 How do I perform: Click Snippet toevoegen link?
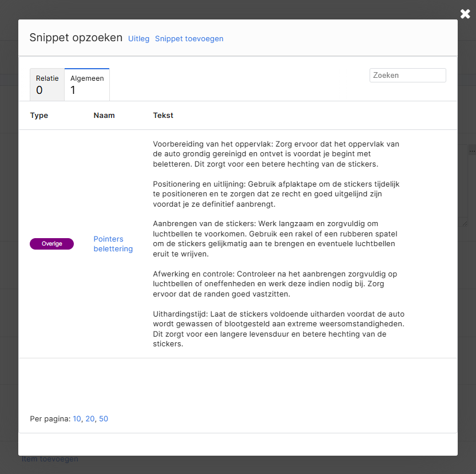(x=189, y=39)
